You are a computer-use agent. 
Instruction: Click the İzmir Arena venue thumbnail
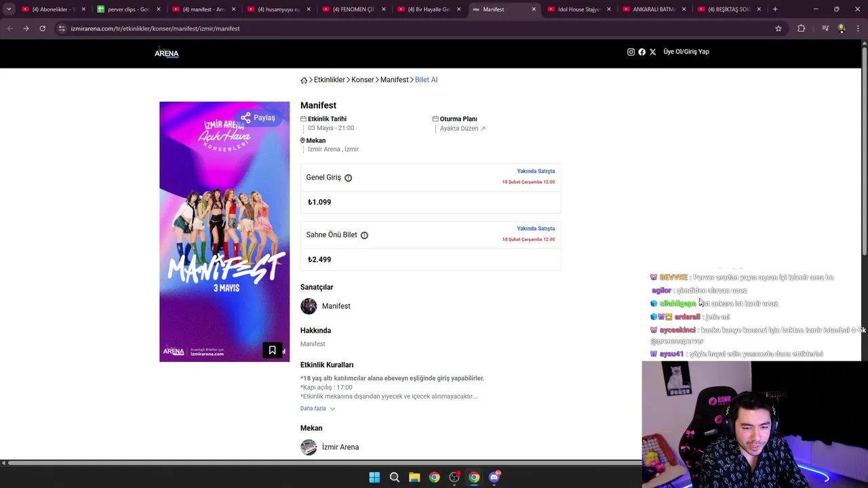(309, 447)
